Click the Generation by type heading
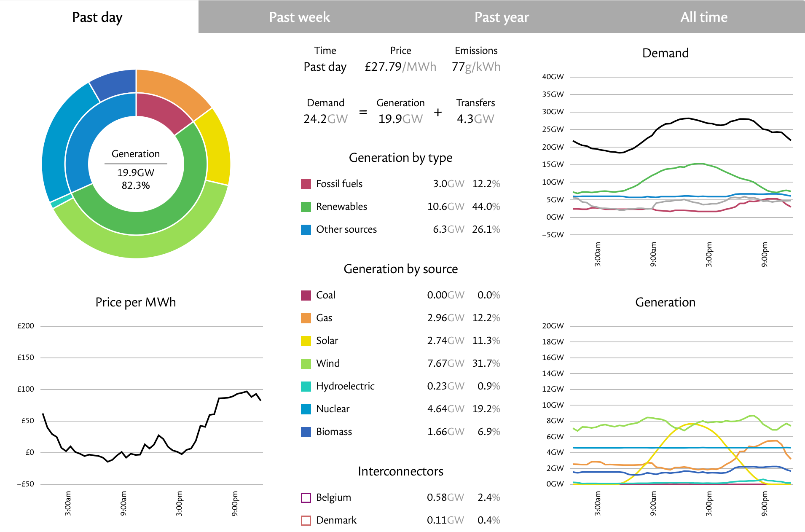 coord(400,158)
